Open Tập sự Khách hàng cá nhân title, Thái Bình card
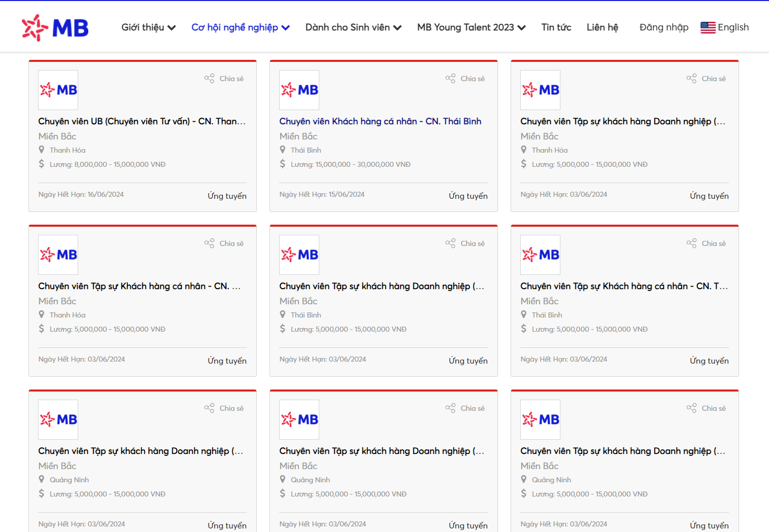 (x=624, y=286)
